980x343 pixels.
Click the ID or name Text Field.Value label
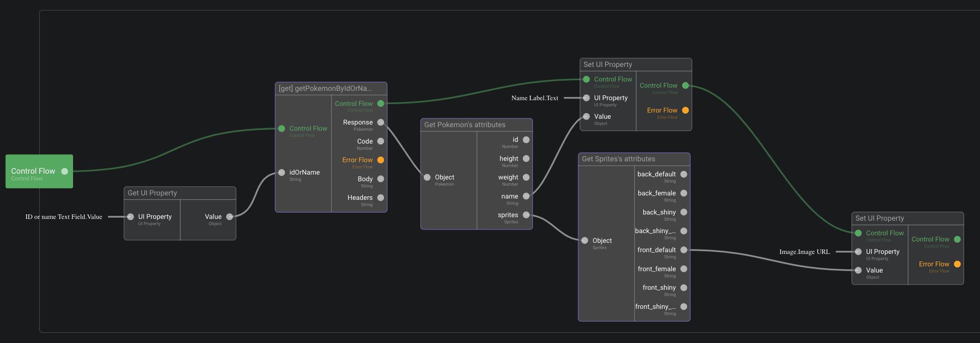coord(64,217)
